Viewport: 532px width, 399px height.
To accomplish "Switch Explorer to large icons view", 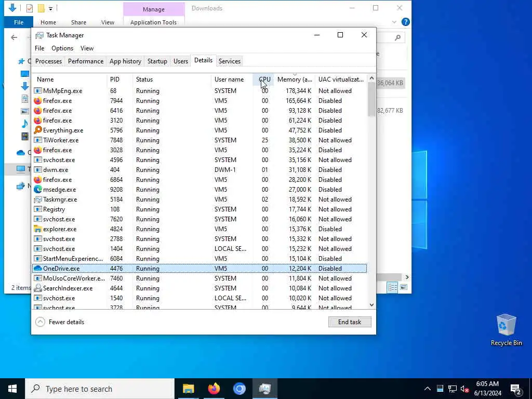I will (x=403, y=287).
